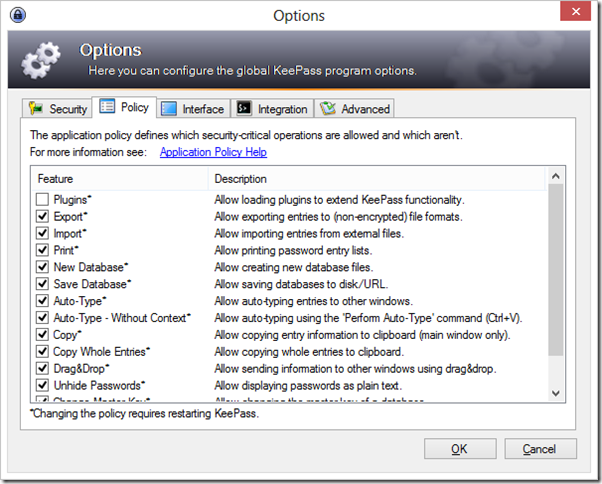The width and height of the screenshot is (602, 484).
Task: Toggle the Drag&Drop checkbox
Action: coord(42,368)
